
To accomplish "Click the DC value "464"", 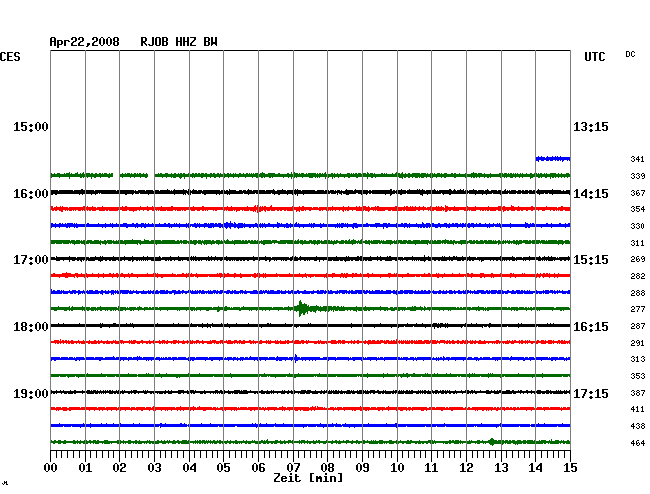I will pos(638,443).
